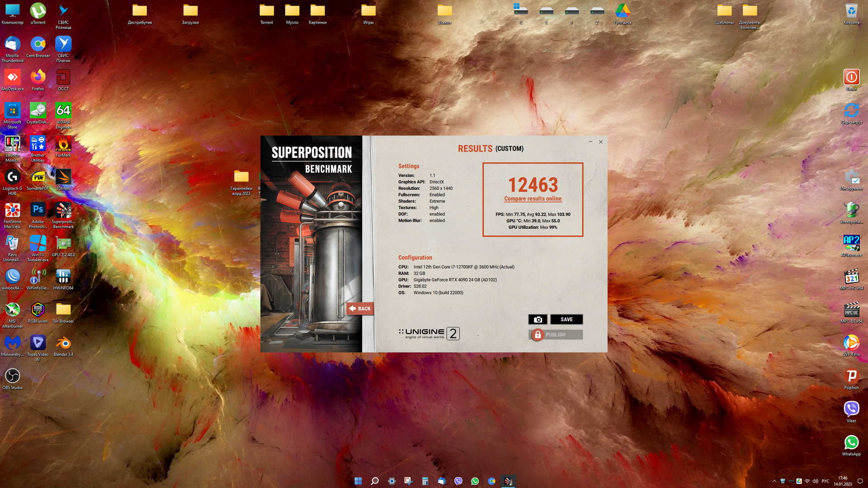Open Compare results online link
This screenshot has height=488, width=868.
[533, 199]
